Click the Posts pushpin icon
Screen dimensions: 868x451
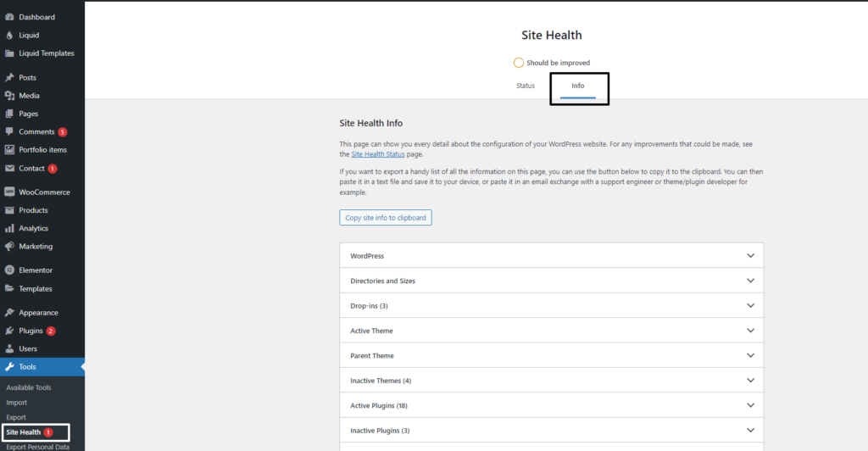pyautogui.click(x=9, y=77)
